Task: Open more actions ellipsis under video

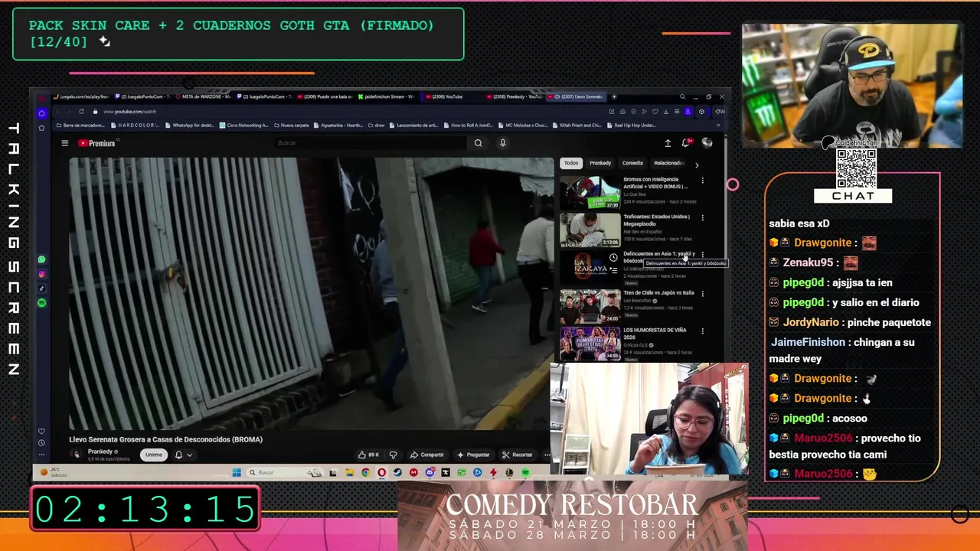Action: coord(547,455)
